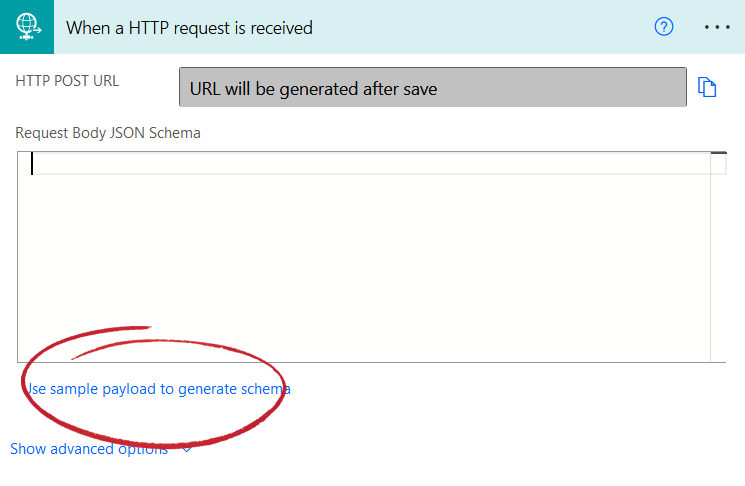Click 'Use sample payload to generate schema' link
Screen dimensions: 745x486
click(158, 389)
